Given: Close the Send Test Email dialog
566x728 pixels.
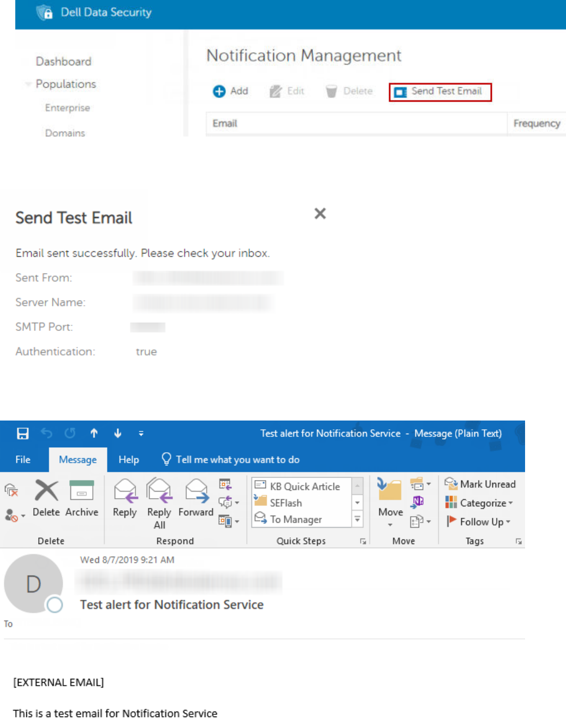Looking at the screenshot, I should (x=320, y=214).
